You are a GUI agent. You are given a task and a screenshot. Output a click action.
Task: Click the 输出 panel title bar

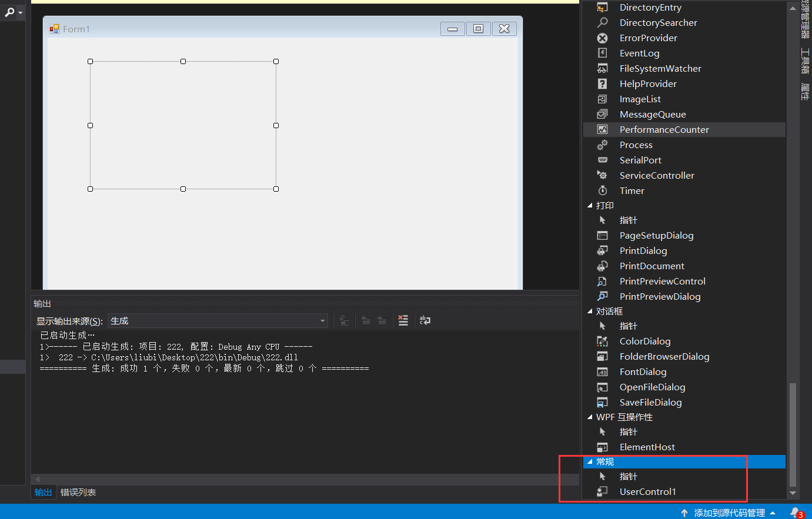tap(305, 303)
